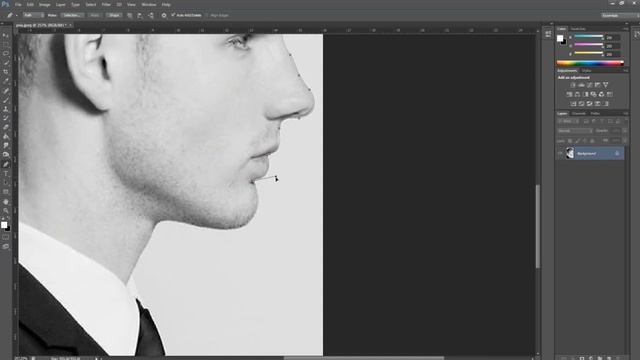This screenshot has width=640, height=360.
Task: Toggle Auto Add/Delete checkbox
Action: pyautogui.click(x=173, y=15)
